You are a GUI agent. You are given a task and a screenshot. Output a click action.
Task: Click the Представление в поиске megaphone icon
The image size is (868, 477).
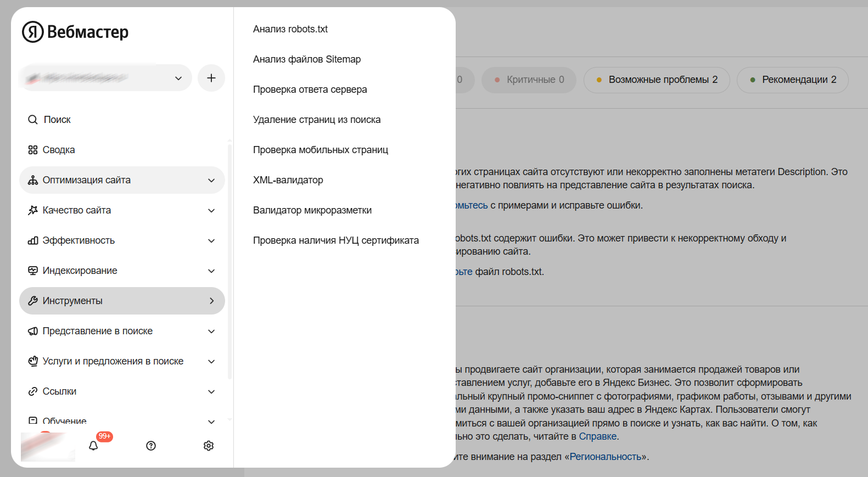coord(33,331)
